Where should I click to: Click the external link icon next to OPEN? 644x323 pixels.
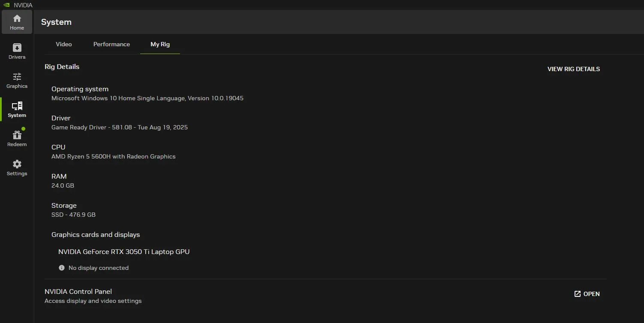pyautogui.click(x=577, y=294)
